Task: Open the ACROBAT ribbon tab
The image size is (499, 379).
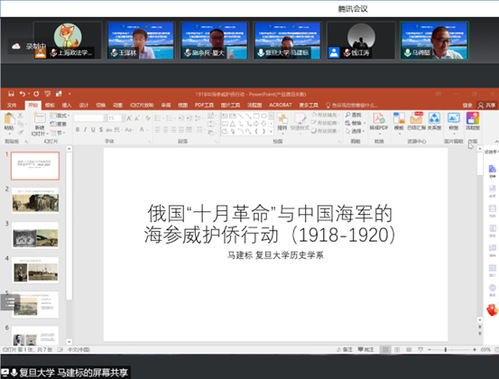Action: [x=280, y=105]
